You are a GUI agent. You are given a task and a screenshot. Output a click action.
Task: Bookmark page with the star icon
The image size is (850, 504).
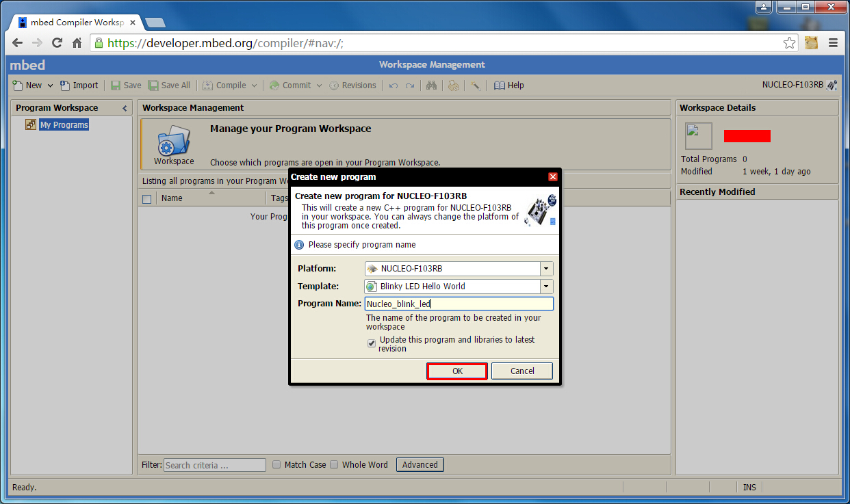point(790,42)
